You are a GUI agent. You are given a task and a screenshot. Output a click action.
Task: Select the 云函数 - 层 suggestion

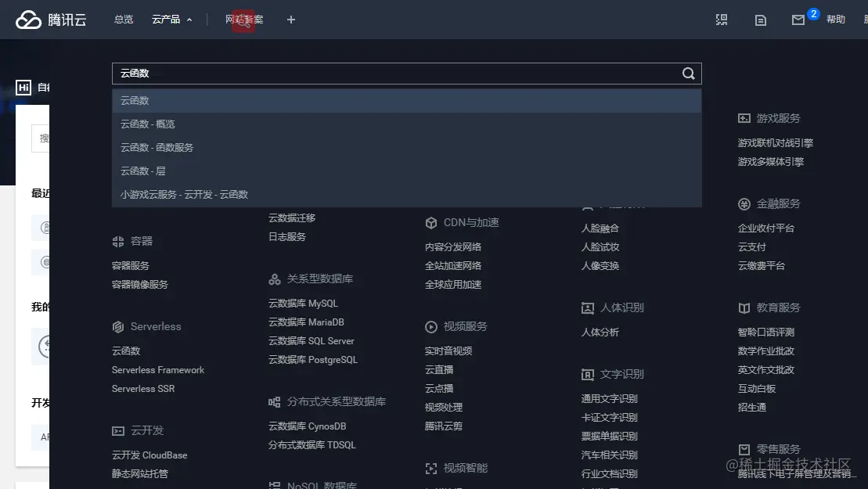pos(407,171)
